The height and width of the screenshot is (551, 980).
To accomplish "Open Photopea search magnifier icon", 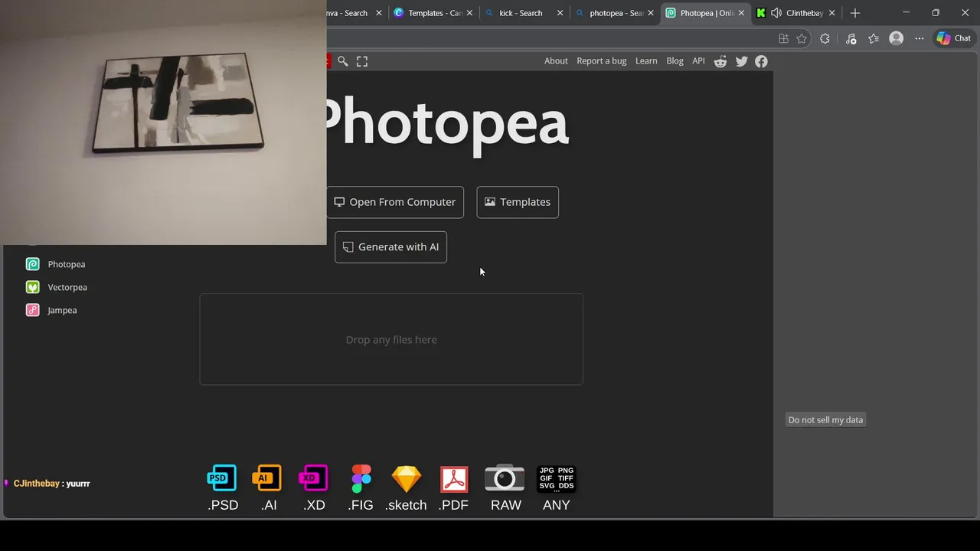I will 343,61.
